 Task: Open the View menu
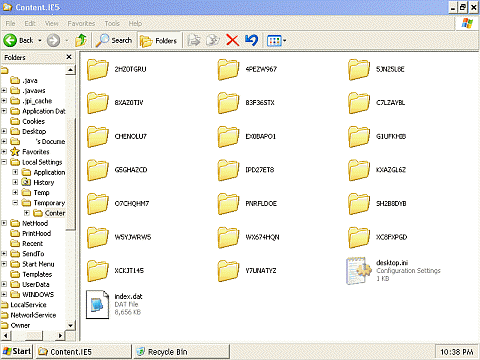coord(52,23)
